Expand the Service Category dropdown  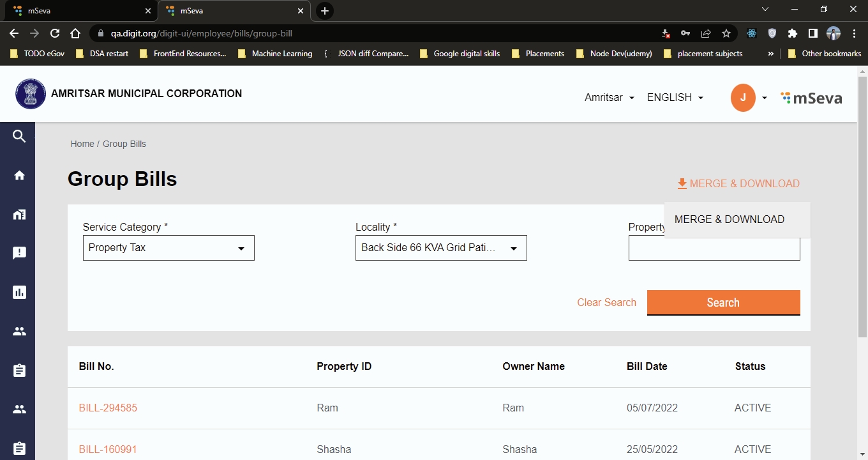pos(168,248)
